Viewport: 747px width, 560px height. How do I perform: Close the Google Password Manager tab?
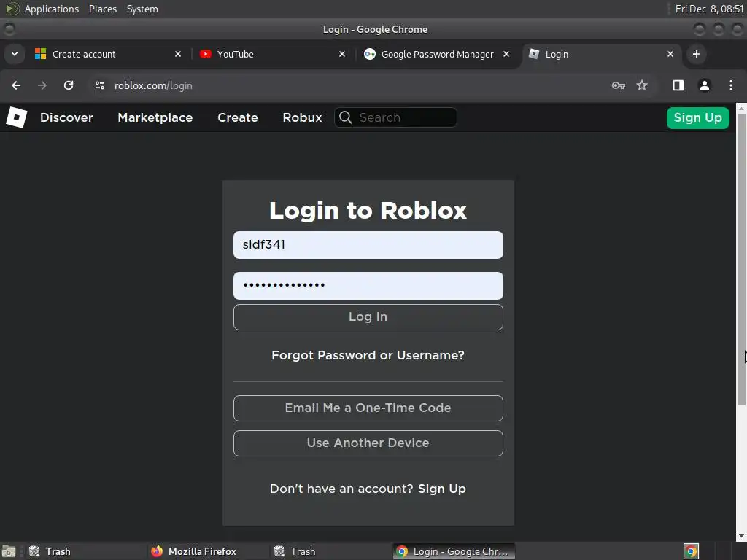click(506, 54)
